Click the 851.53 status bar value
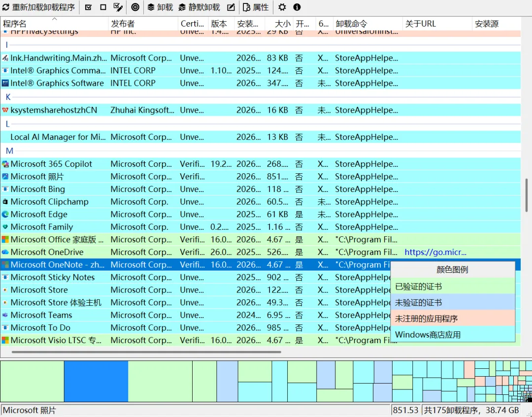This screenshot has width=532, height=417. tap(405, 410)
